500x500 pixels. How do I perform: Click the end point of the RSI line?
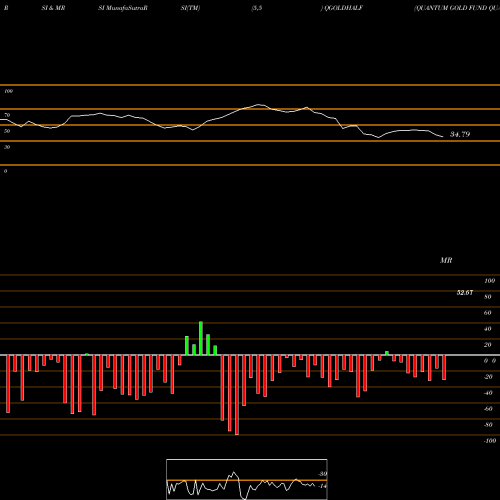443,137
